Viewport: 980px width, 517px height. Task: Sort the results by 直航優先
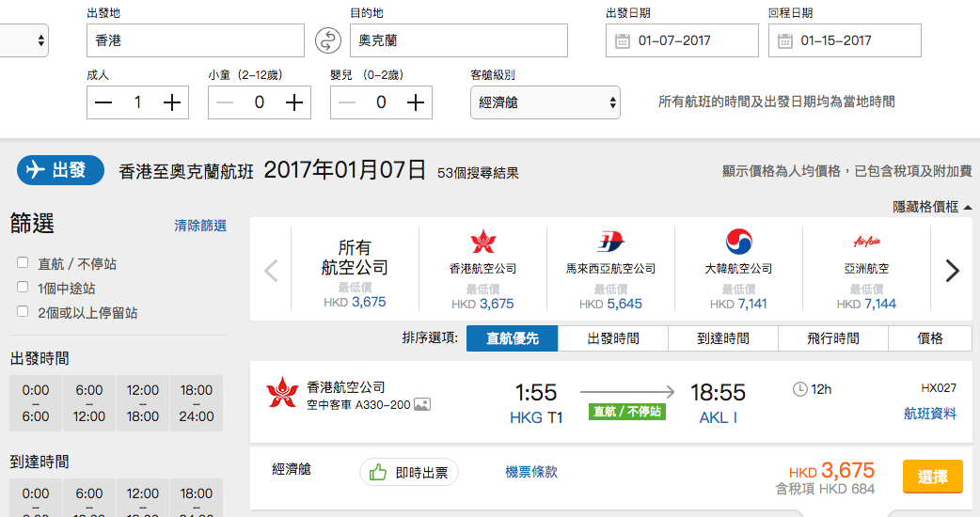(x=512, y=338)
